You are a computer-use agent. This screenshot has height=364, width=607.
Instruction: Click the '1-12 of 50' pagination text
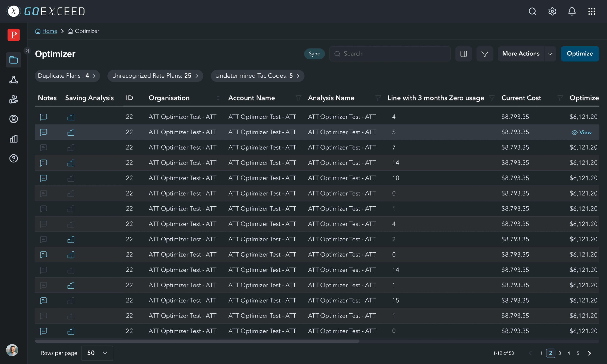(x=503, y=353)
